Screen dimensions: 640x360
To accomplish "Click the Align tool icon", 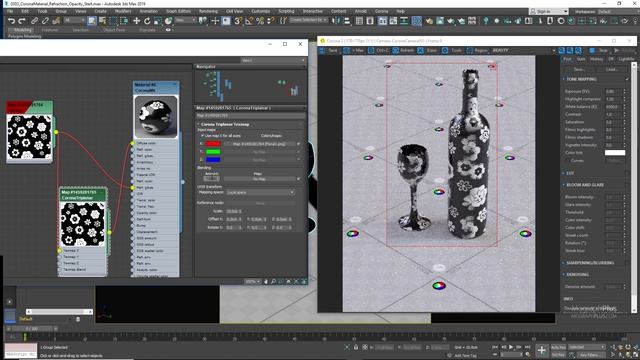I will (346, 21).
